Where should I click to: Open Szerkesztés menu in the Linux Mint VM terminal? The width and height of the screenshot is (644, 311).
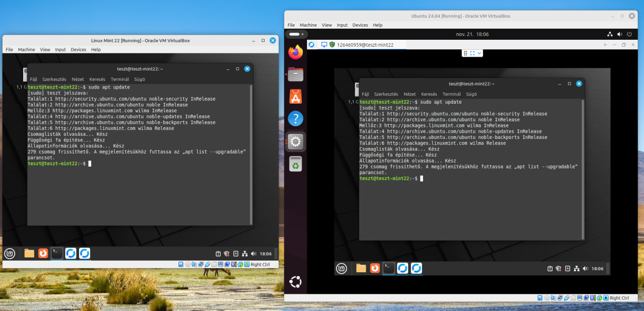coord(54,79)
